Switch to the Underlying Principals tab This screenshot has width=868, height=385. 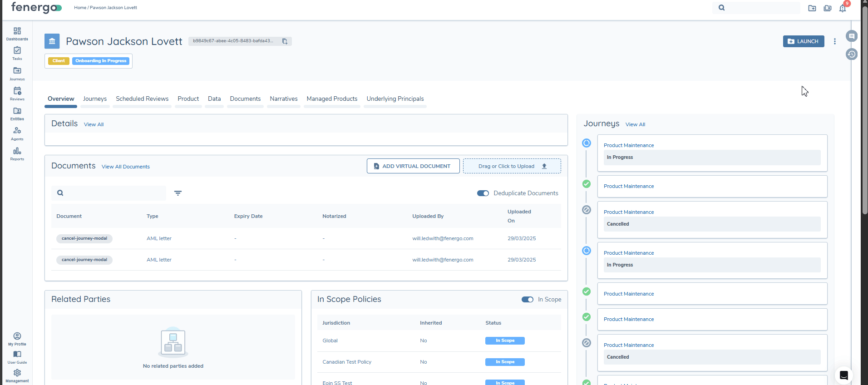(x=395, y=99)
